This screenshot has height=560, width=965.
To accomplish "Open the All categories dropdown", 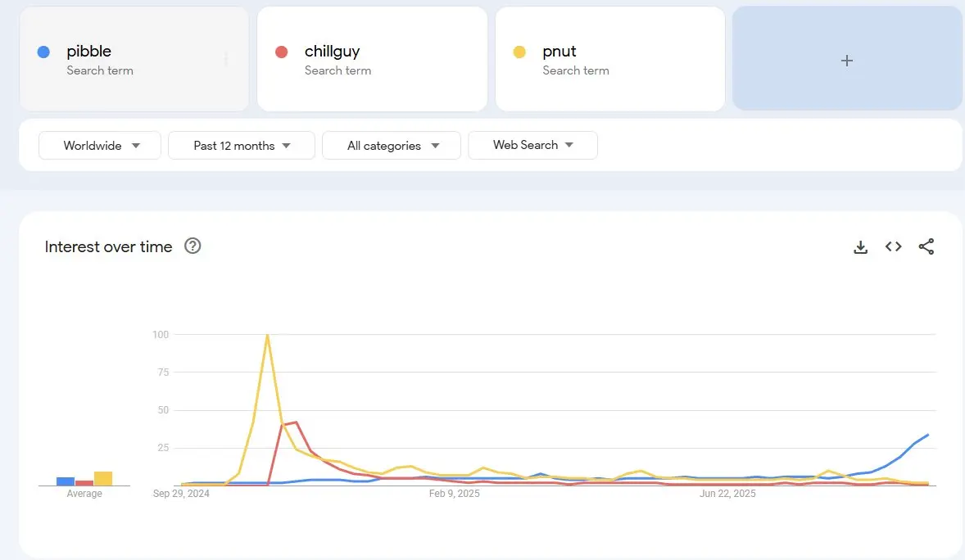I will [x=392, y=146].
